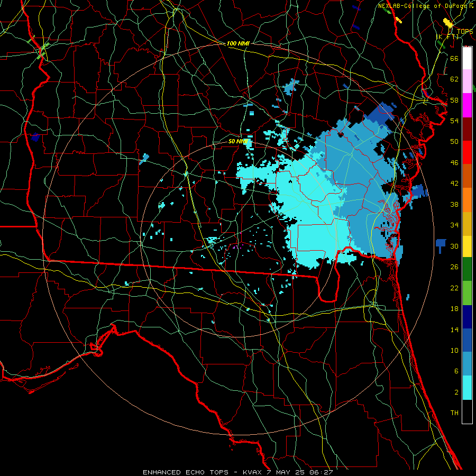Click the legend value "34"
This screenshot has height=476, width=476.
[x=454, y=225]
